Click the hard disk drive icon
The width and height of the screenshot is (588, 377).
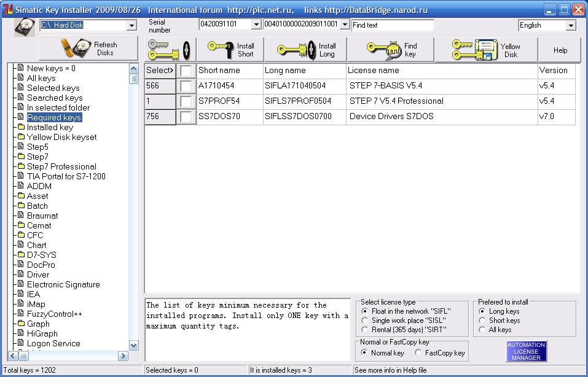[x=25, y=27]
